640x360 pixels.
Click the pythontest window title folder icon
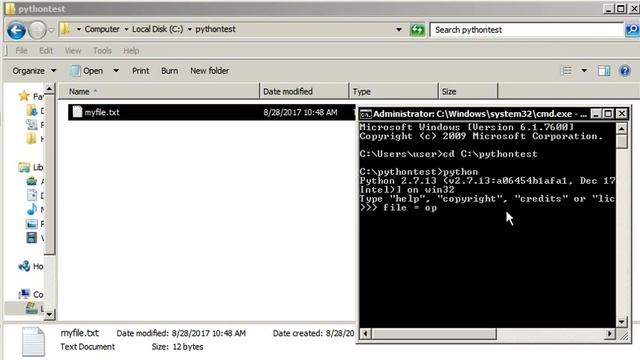click(10, 9)
